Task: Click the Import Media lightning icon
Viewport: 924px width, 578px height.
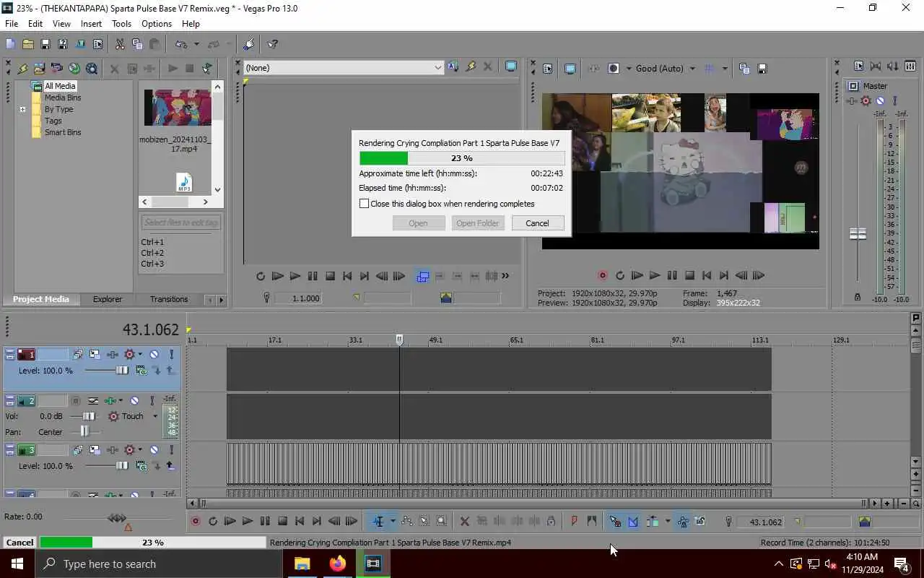Action: coord(22,69)
